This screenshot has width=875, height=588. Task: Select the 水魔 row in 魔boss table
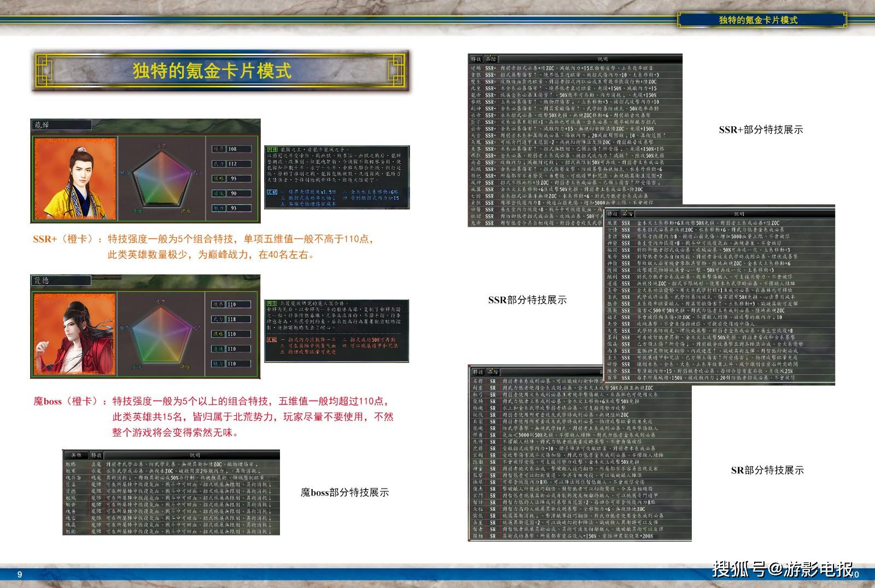tap(172, 471)
